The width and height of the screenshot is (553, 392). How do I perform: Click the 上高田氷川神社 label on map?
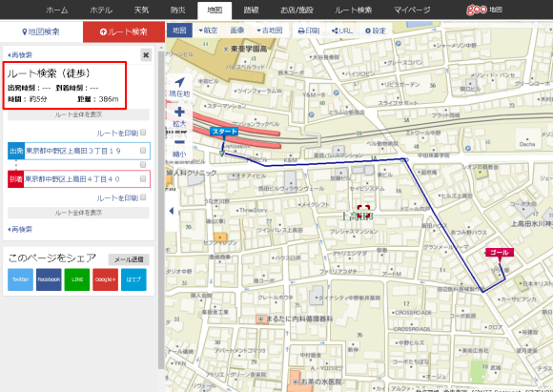(x=532, y=224)
